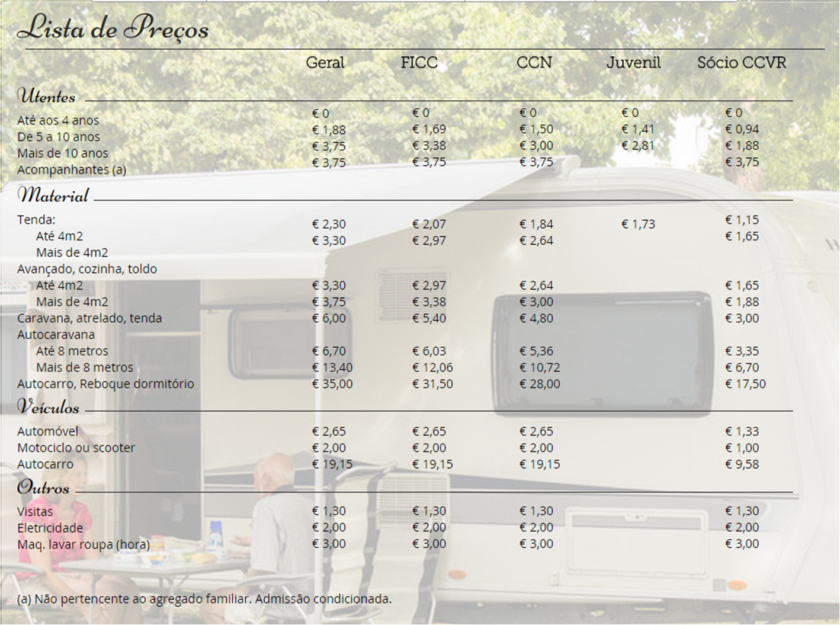The width and height of the screenshot is (840, 625).
Task: Click the 'Outros' section heading
Action: click(x=43, y=487)
